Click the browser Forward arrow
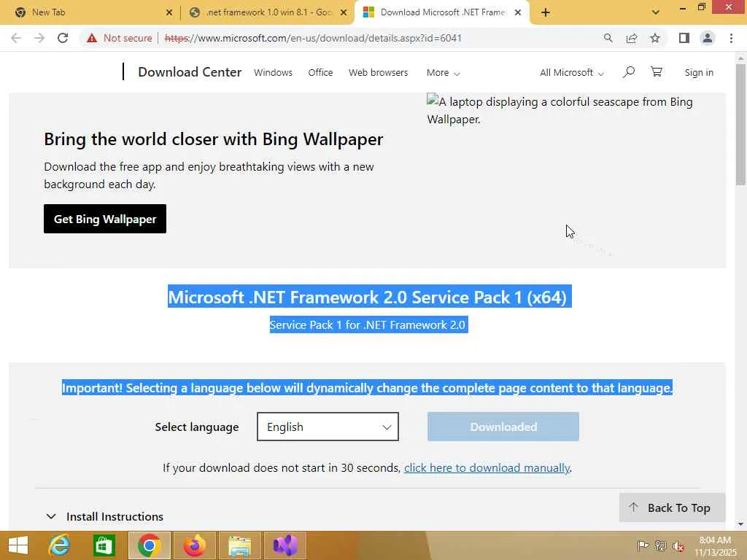Image resolution: width=747 pixels, height=560 pixels. 39,38
